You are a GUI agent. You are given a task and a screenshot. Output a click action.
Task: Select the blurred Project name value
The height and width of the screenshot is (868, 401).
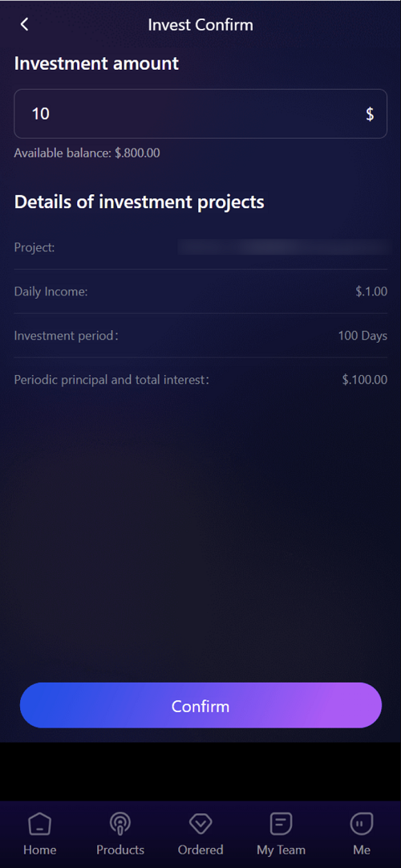coord(284,247)
